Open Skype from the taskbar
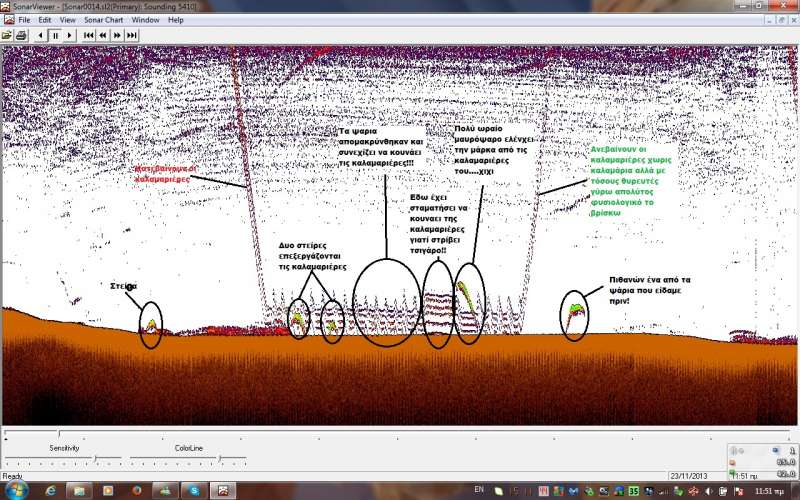The width and height of the screenshot is (800, 500). pos(194,491)
